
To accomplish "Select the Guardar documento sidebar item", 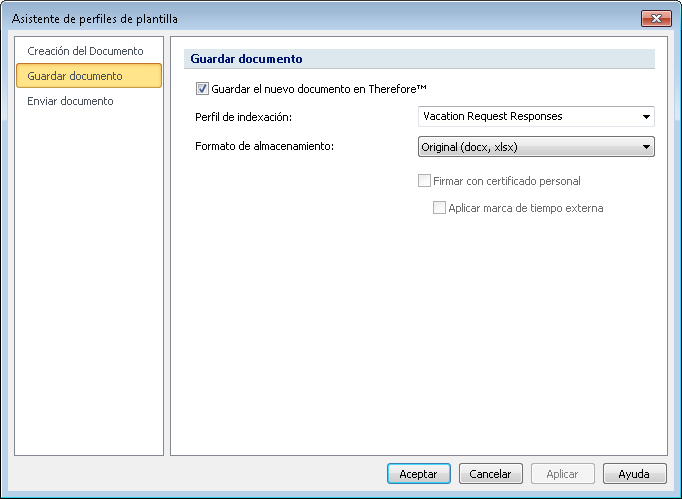I will click(x=89, y=76).
